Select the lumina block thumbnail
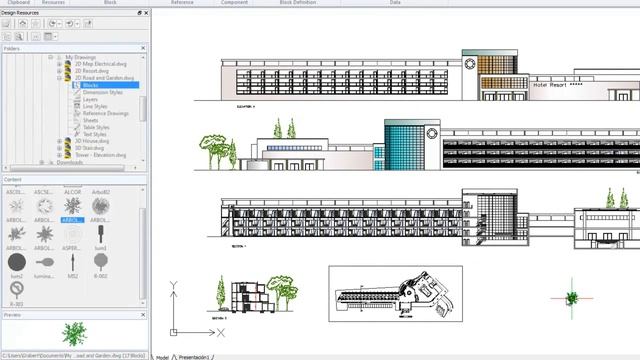 click(x=44, y=262)
